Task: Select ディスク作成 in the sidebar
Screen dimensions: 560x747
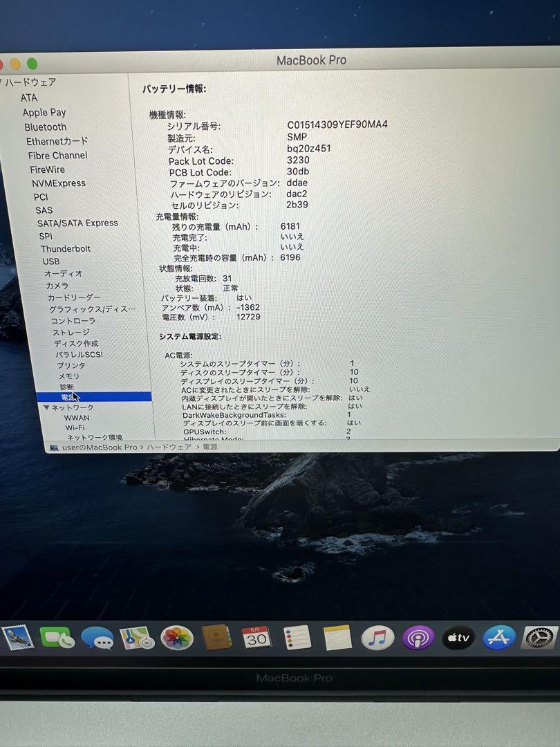Action: click(76, 344)
